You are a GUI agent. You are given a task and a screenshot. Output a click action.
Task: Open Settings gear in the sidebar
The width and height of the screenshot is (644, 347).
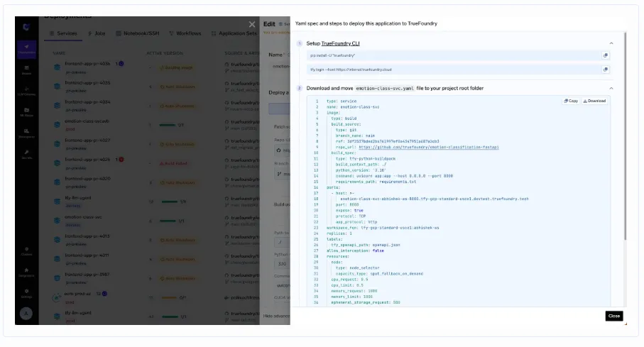[x=26, y=293]
